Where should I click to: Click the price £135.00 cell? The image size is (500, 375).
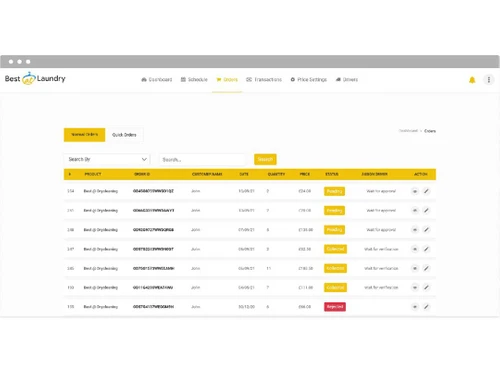306,230
